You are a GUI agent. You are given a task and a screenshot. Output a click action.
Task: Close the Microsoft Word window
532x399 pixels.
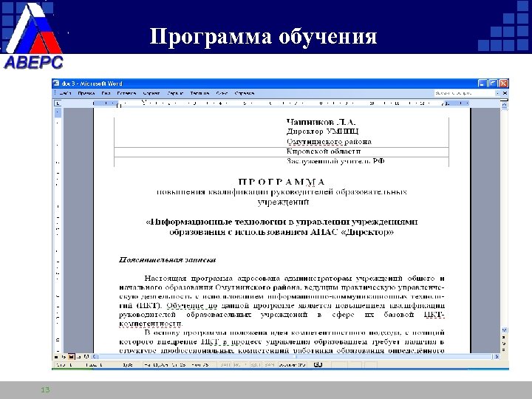click(503, 83)
